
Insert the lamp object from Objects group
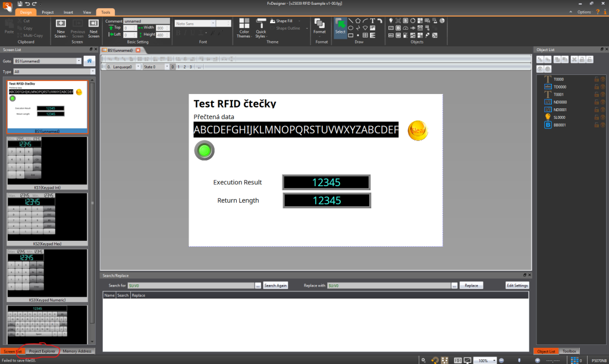click(391, 21)
